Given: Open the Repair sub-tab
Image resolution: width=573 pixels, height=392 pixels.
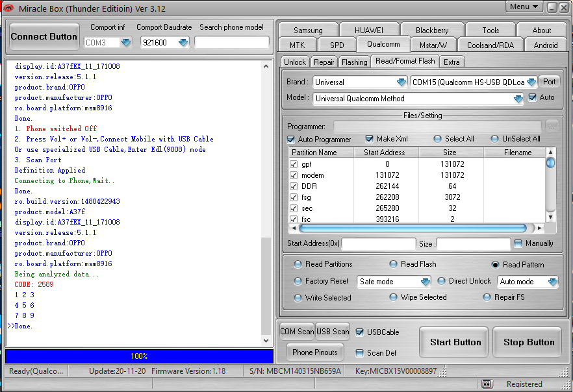Looking at the screenshot, I should (324, 62).
